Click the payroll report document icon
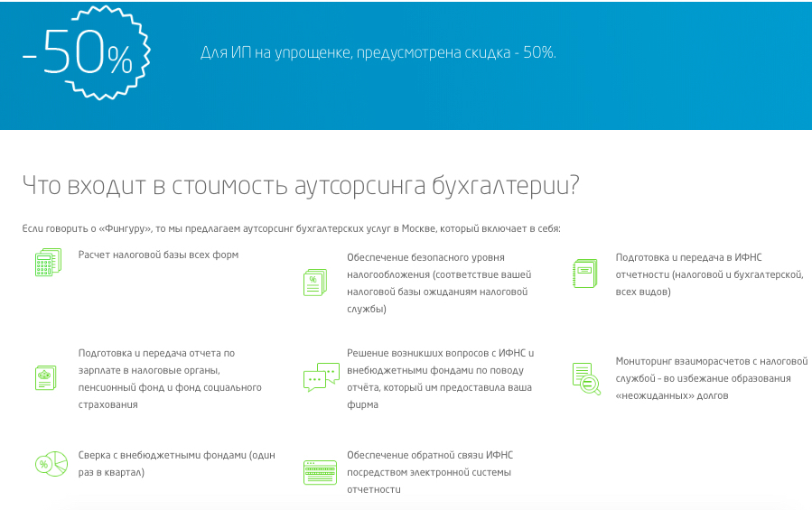Image resolution: width=812 pixels, height=510 pixels. [46, 377]
